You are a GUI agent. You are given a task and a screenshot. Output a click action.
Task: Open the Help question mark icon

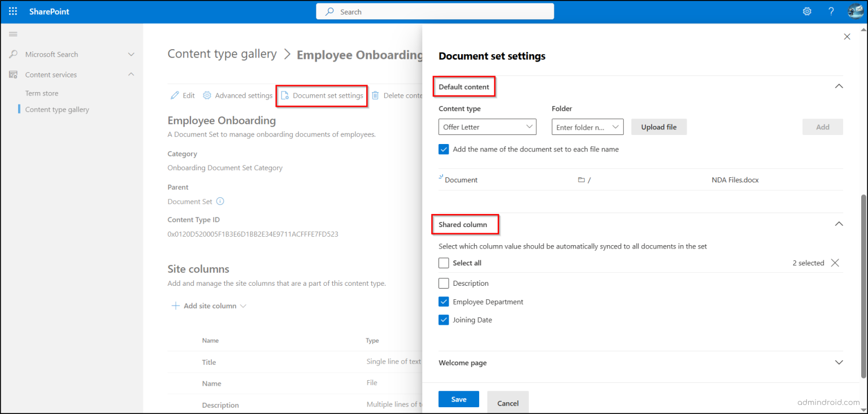click(831, 11)
